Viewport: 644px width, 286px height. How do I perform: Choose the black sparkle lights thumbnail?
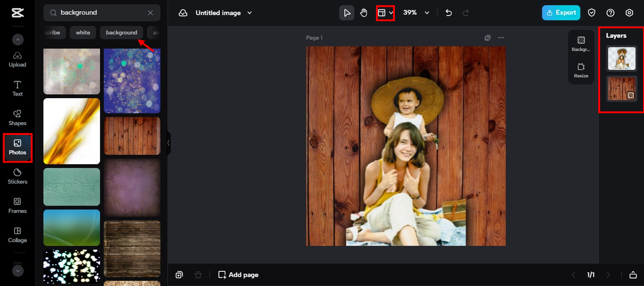[x=71, y=267]
